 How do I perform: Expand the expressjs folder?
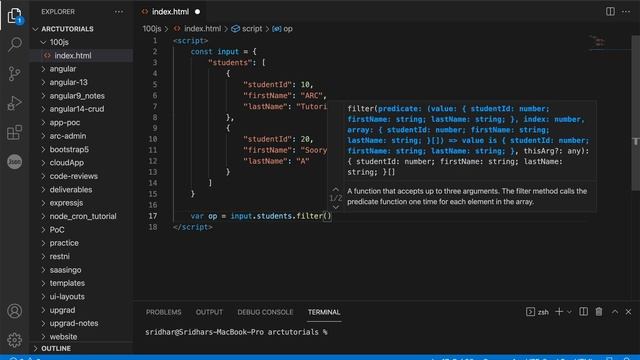[82, 203]
